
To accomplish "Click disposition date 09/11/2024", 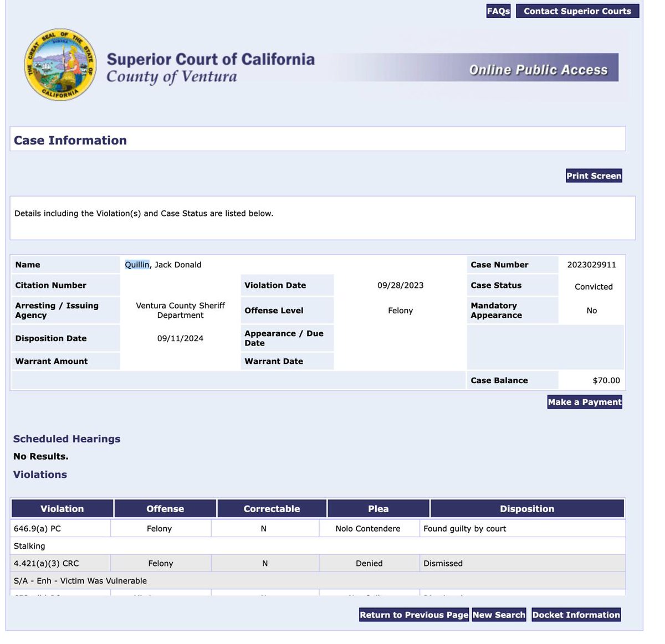I will point(180,338).
